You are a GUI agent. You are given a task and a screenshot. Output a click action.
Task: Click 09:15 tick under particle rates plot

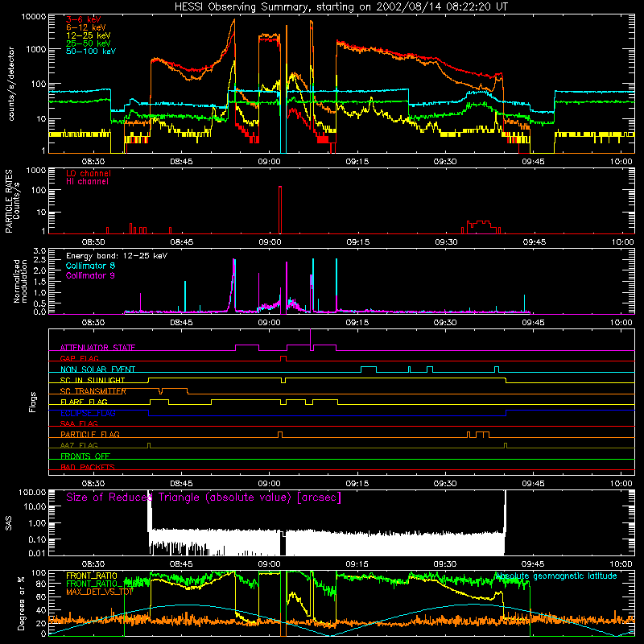[x=357, y=242]
